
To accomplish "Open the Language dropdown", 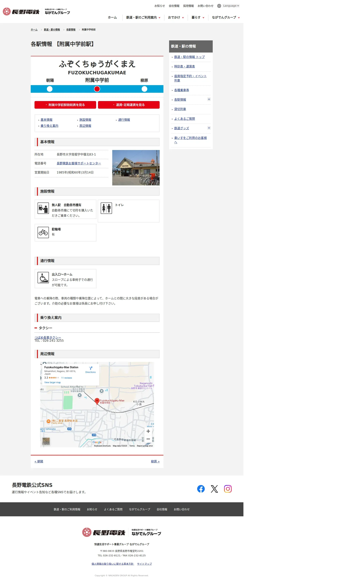I will [x=231, y=6].
